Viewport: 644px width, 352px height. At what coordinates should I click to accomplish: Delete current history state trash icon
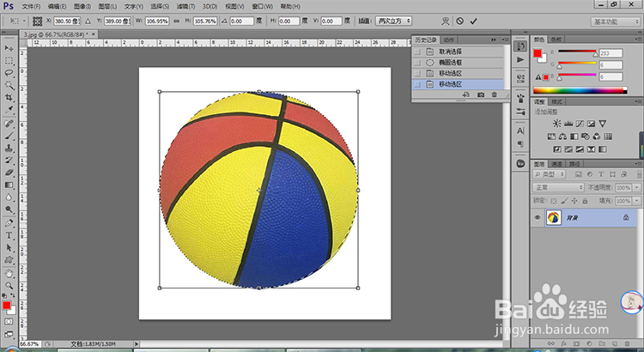(x=495, y=95)
